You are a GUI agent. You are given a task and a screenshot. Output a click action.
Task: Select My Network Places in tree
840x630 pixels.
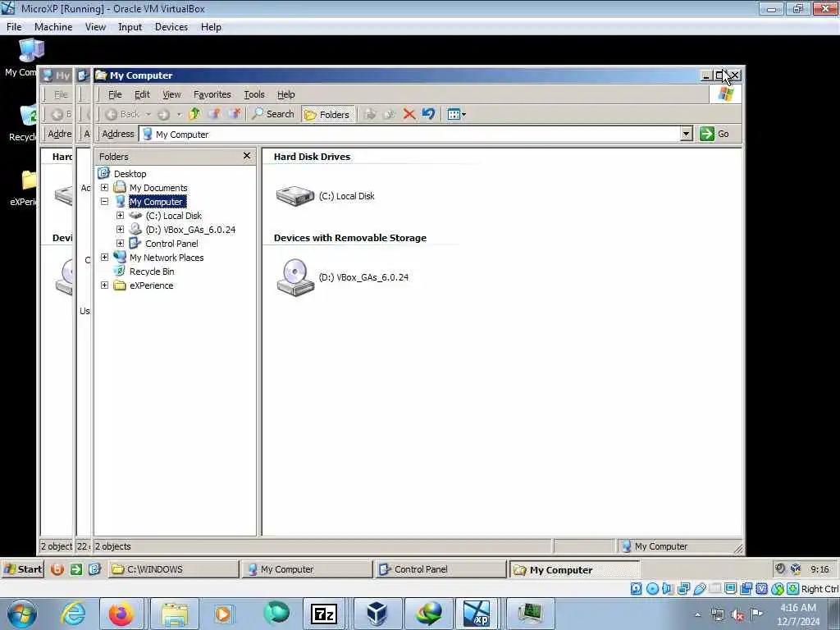pyautogui.click(x=167, y=257)
